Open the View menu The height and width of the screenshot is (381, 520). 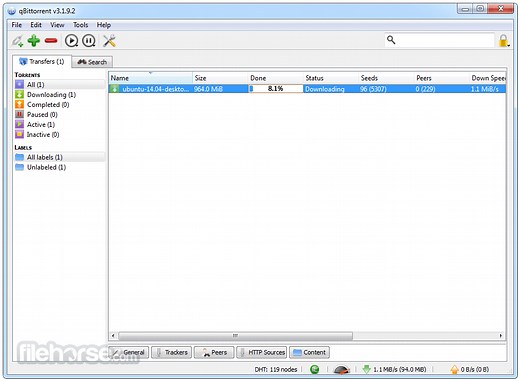click(x=57, y=25)
